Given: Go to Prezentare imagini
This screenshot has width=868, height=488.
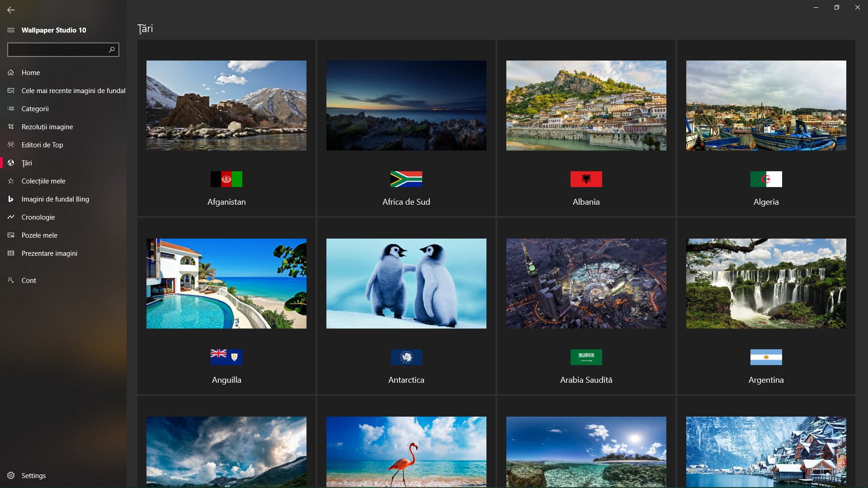Looking at the screenshot, I should (49, 253).
